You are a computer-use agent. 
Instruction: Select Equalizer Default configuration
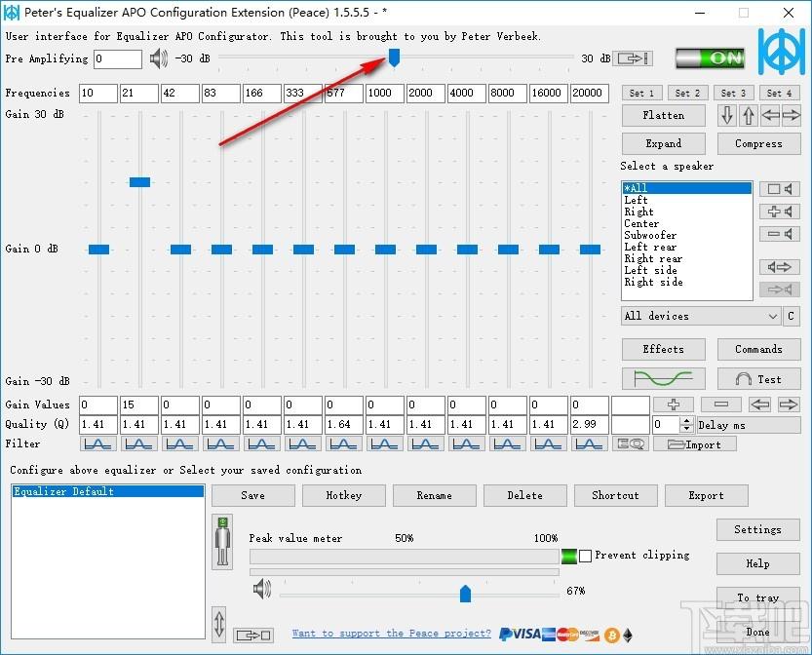pos(107,491)
